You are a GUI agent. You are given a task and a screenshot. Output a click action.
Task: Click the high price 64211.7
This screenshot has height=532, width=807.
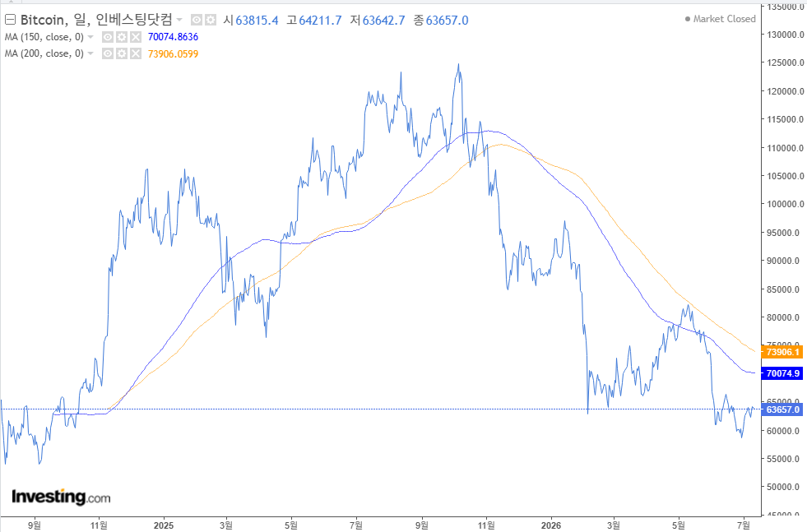pyautogui.click(x=320, y=20)
